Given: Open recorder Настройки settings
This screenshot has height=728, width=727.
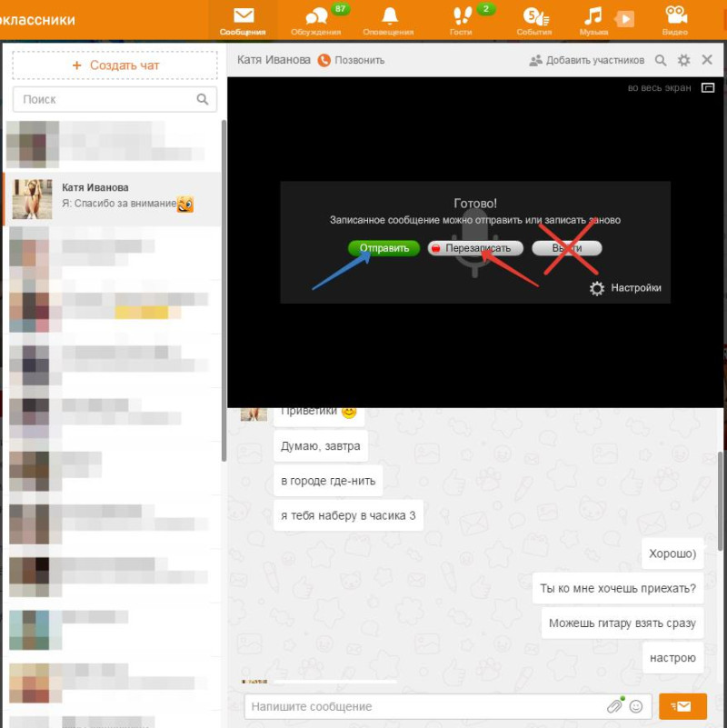Looking at the screenshot, I should click(625, 288).
